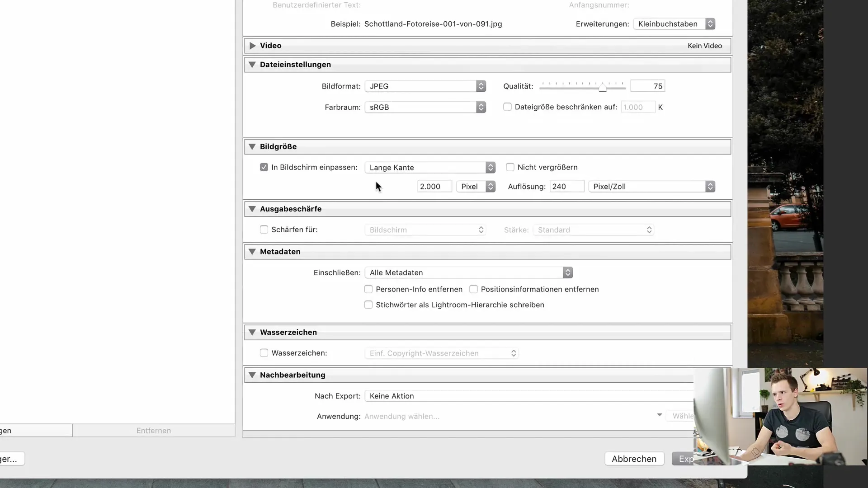The width and height of the screenshot is (868, 488).
Task: Check Personen-Info entfernen
Action: pos(368,289)
